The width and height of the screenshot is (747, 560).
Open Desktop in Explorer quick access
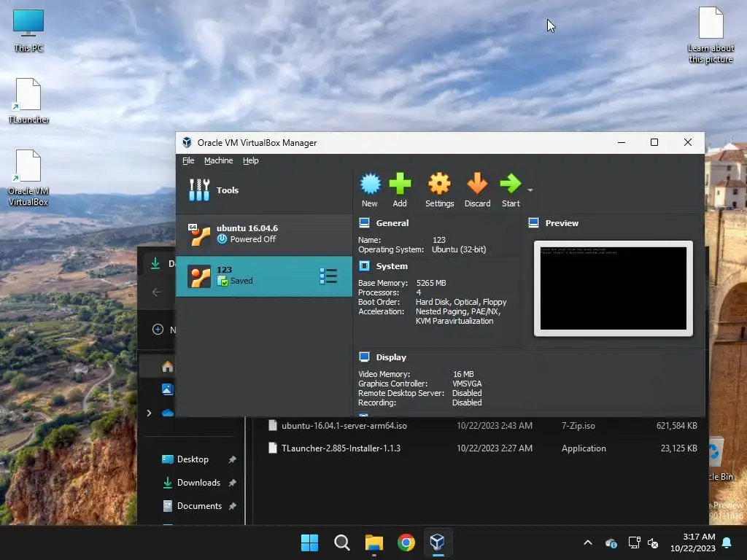coord(193,459)
